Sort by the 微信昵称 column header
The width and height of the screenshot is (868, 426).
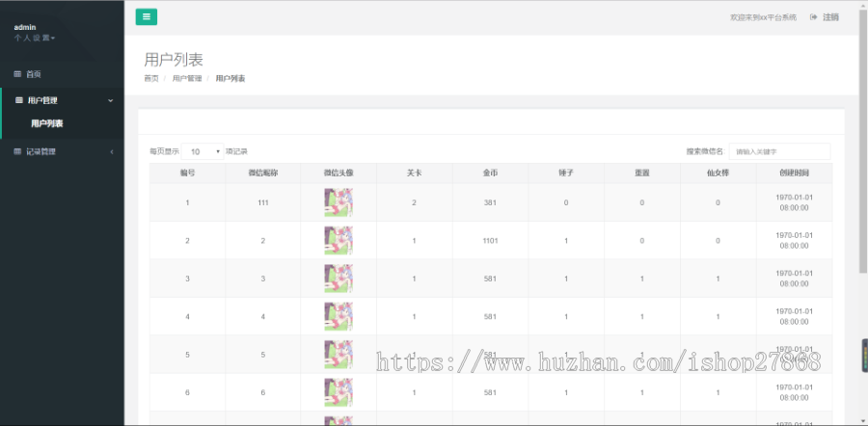click(263, 173)
